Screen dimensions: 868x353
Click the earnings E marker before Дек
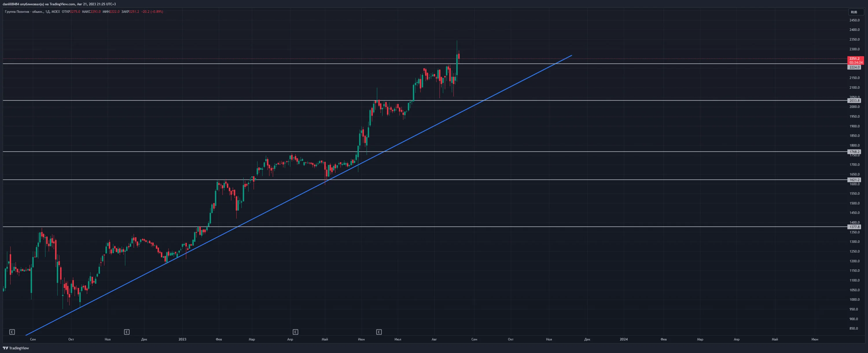click(x=127, y=332)
